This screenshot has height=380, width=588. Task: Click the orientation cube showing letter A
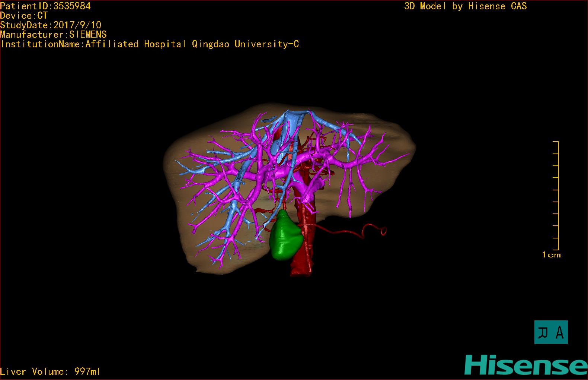[x=551, y=332]
